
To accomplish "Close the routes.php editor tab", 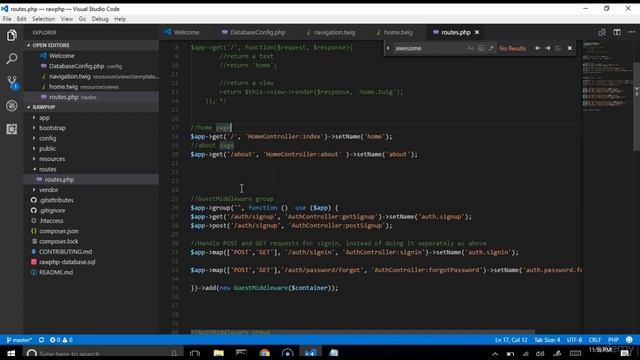I will pyautogui.click(x=477, y=32).
